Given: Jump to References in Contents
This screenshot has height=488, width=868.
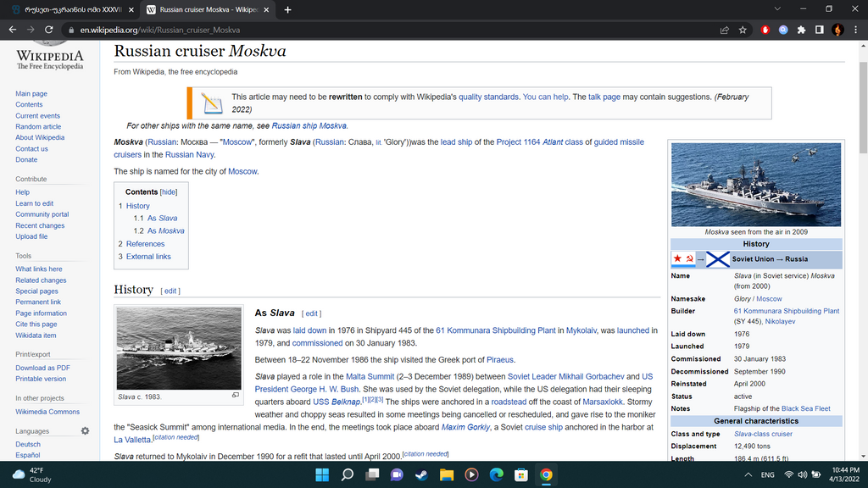Looking at the screenshot, I should pos(145,244).
